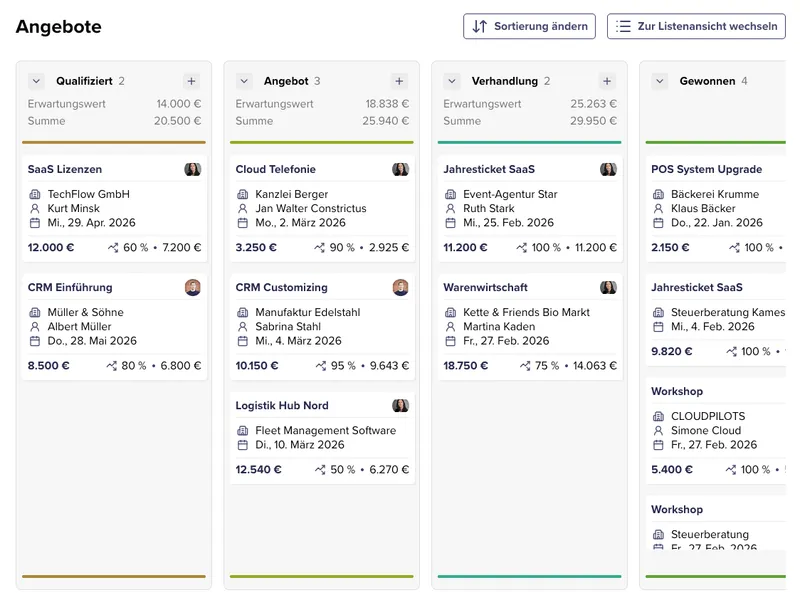The height and width of the screenshot is (600, 800).
Task: Click the list icon on Zur Listenansicht wechseln
Action: (622, 26)
